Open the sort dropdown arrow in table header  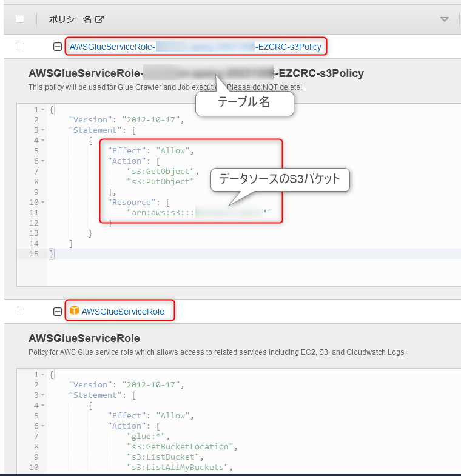pyautogui.click(x=444, y=19)
